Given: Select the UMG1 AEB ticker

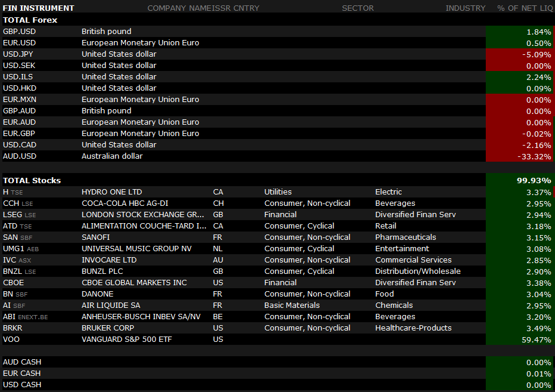Looking at the screenshot, I should 21,249.
